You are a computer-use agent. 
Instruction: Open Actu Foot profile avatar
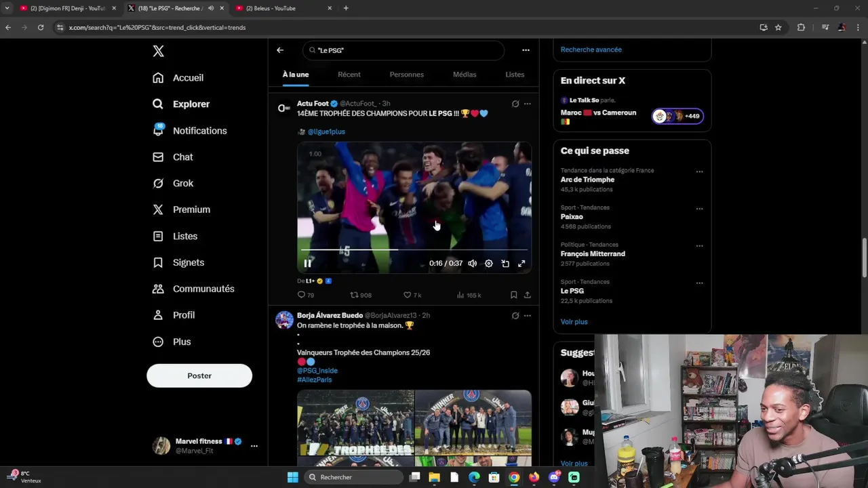click(284, 108)
